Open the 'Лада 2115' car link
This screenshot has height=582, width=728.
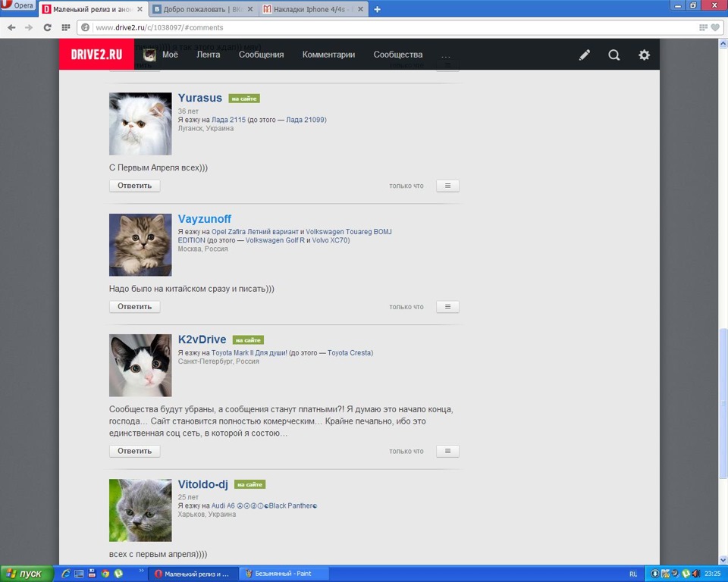pos(228,120)
